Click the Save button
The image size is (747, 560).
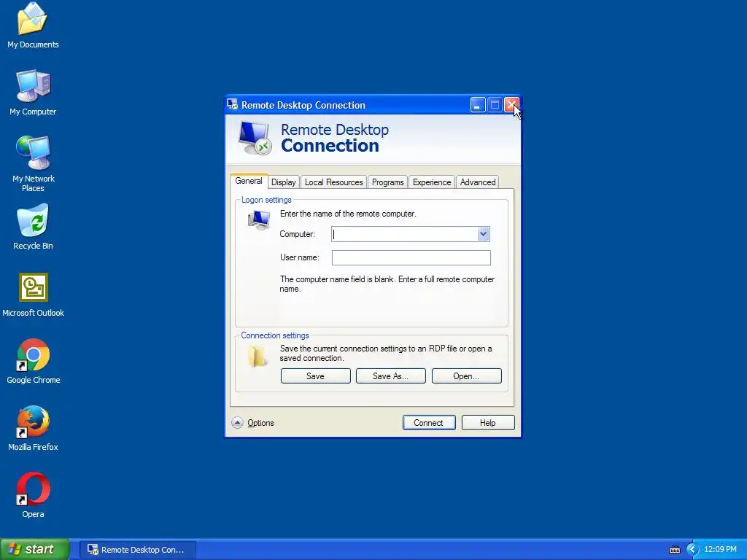point(315,376)
